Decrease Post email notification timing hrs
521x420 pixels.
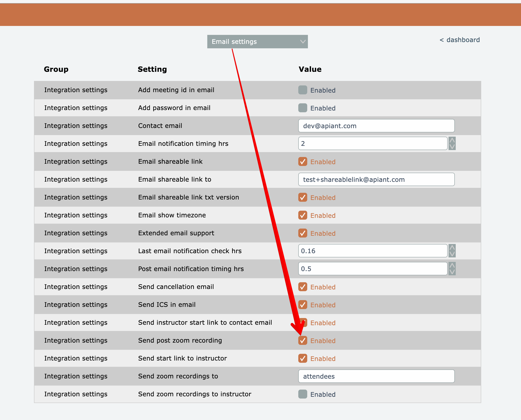click(x=452, y=272)
